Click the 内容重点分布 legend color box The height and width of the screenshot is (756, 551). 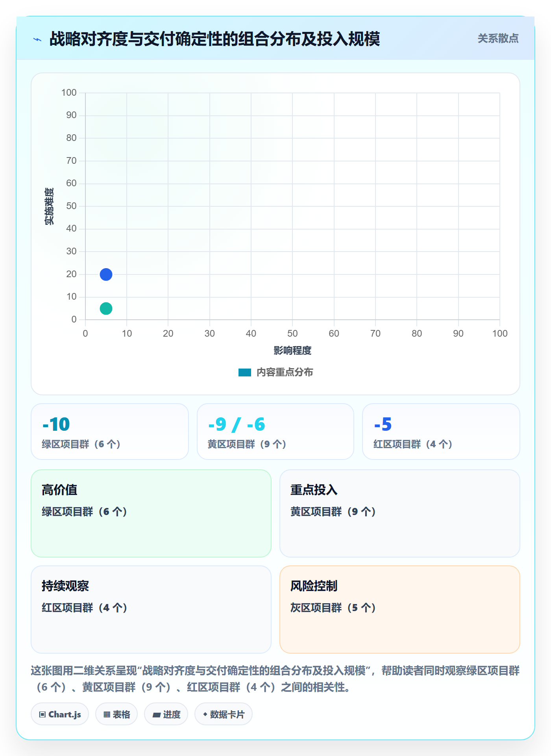(x=245, y=372)
